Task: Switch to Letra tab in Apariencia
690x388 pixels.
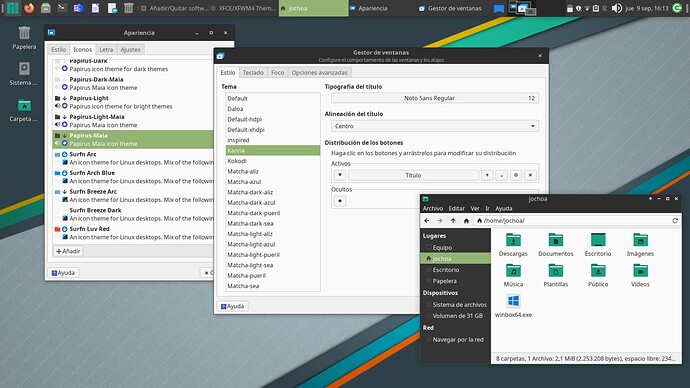Action: click(106, 49)
